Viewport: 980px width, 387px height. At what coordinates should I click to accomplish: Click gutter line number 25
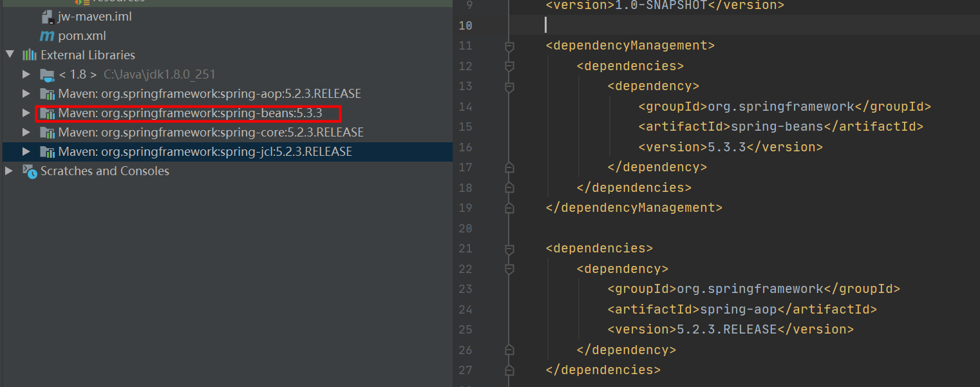click(466, 330)
